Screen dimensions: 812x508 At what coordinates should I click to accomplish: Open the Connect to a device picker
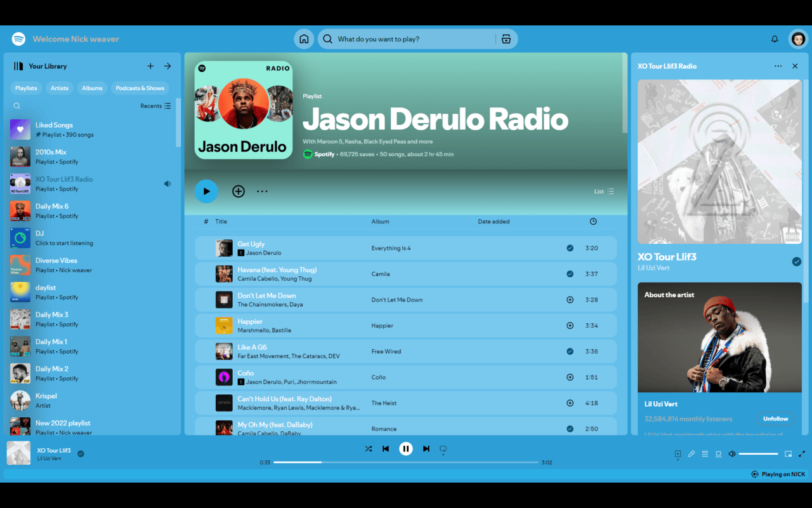click(x=718, y=452)
